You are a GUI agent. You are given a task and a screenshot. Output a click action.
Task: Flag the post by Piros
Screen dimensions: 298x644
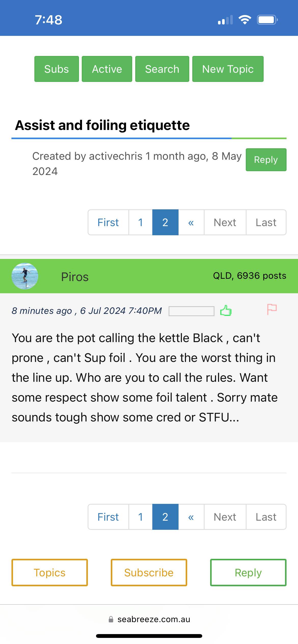point(272,310)
